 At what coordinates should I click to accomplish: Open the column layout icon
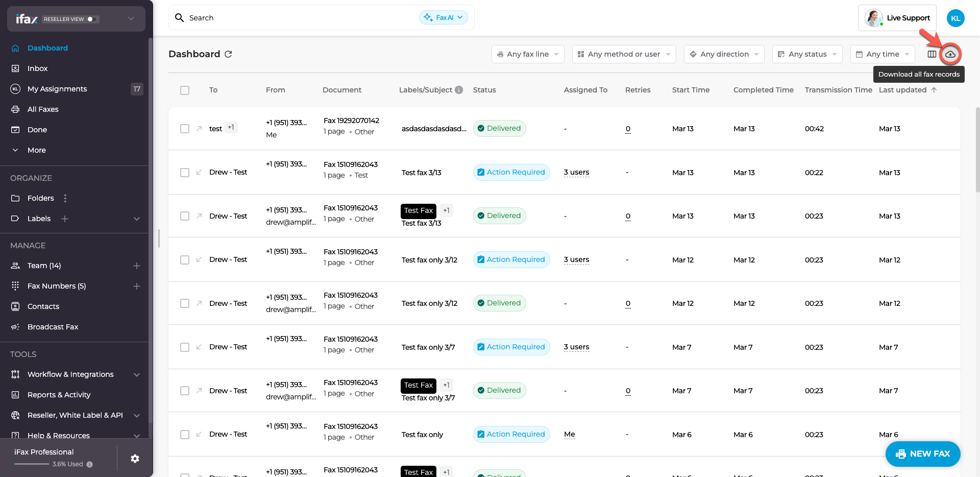[x=932, y=54]
